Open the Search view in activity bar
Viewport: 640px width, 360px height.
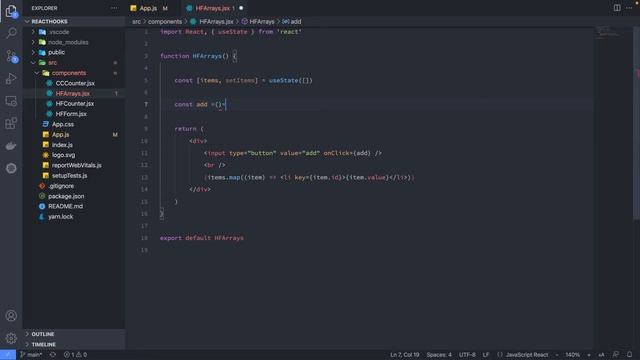pos(11,33)
